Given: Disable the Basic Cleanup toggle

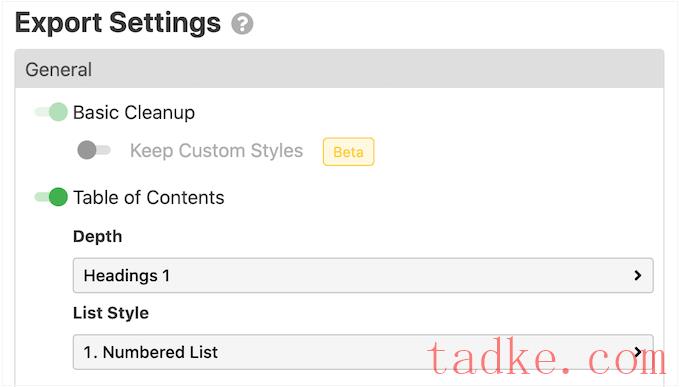Looking at the screenshot, I should 51,112.
